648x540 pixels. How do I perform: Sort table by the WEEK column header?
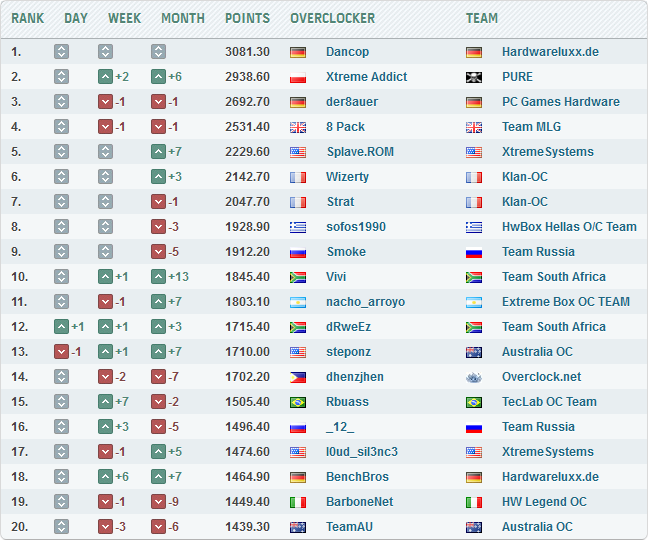(124, 18)
